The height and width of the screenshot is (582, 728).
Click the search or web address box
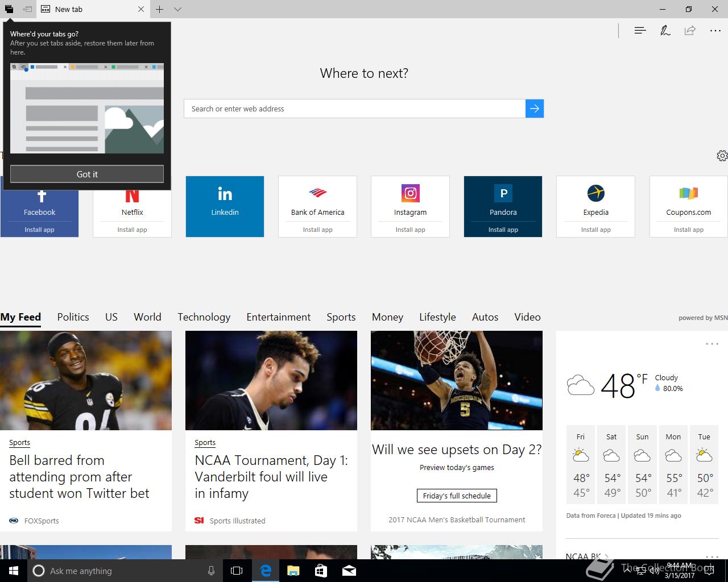point(354,109)
